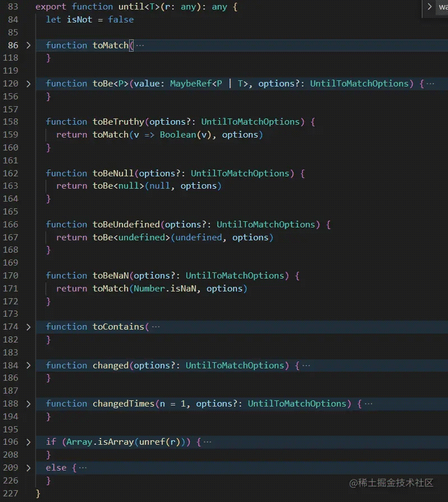Click the toBeTruthy function name

pos(118,122)
